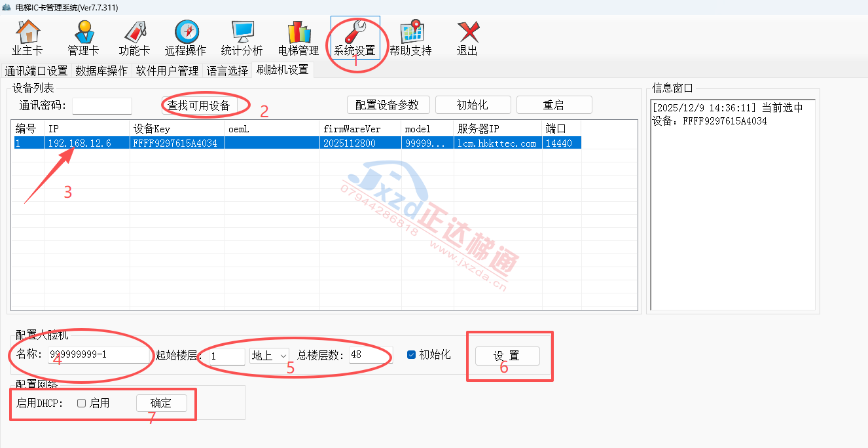
Task: Switch to the 数据库操作 tab
Action: coord(101,71)
